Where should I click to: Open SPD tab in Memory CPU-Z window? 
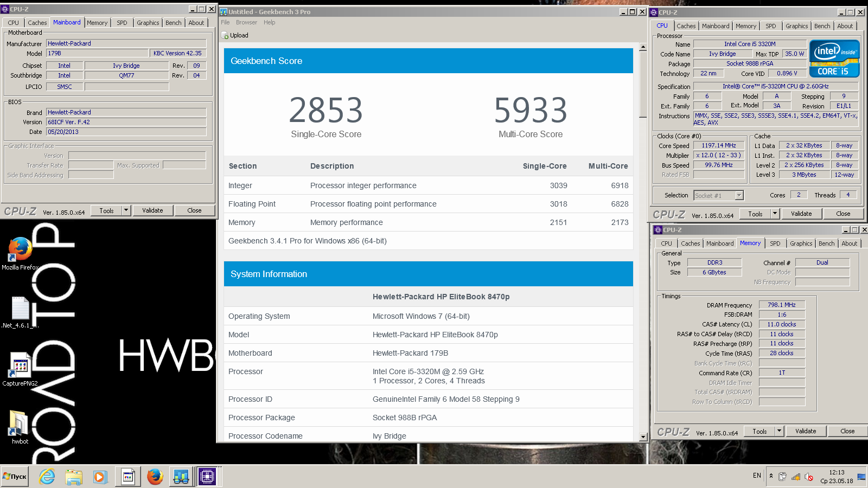775,243
